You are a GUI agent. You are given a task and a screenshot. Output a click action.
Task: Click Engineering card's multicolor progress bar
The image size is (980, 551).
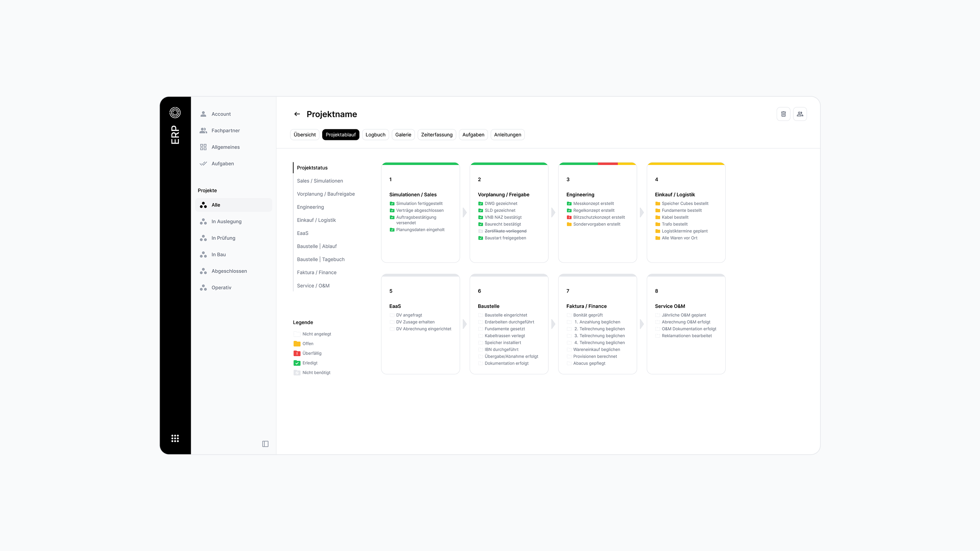[x=597, y=164]
